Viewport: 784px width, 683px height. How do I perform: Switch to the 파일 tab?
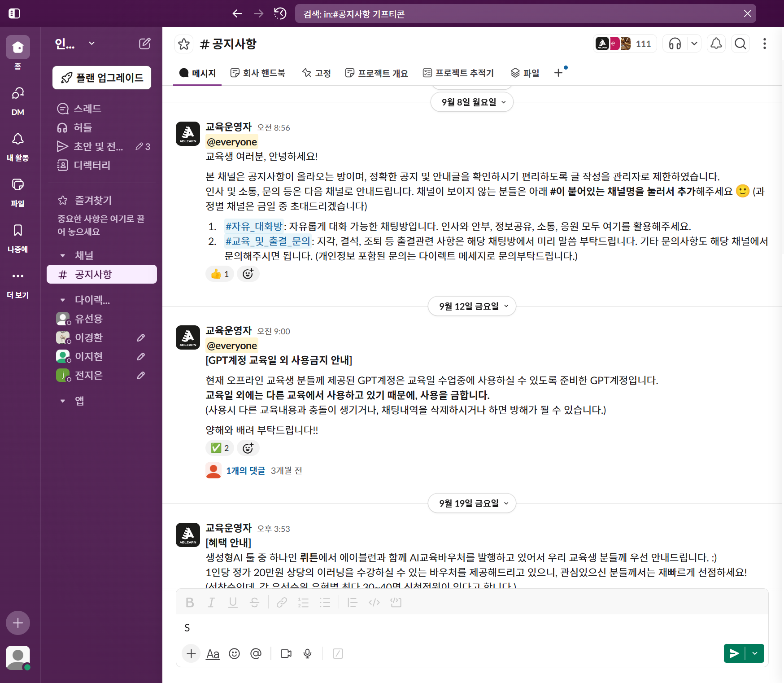click(525, 73)
